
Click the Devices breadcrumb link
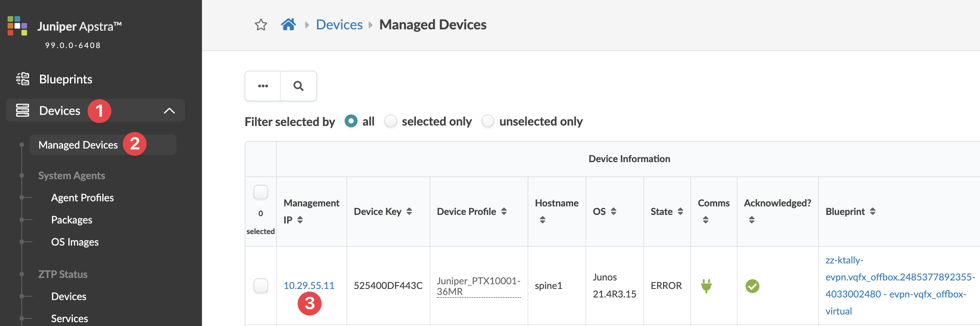(x=339, y=25)
